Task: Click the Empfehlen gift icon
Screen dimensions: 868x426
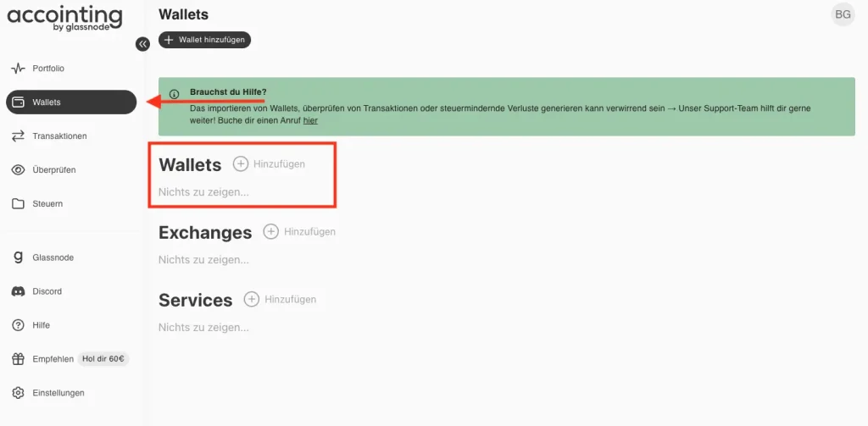Action: pos(18,359)
